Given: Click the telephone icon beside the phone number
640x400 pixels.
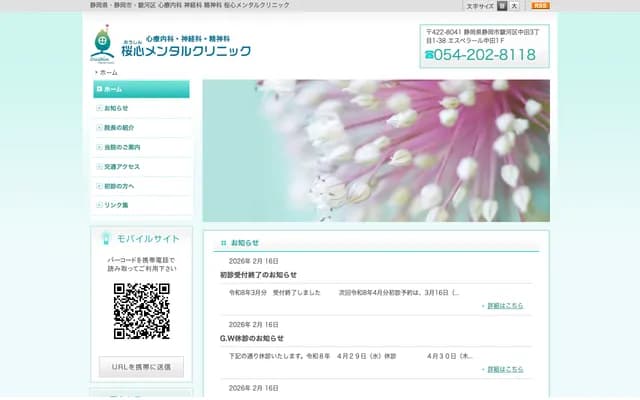Looking at the screenshot, I should [x=430, y=55].
